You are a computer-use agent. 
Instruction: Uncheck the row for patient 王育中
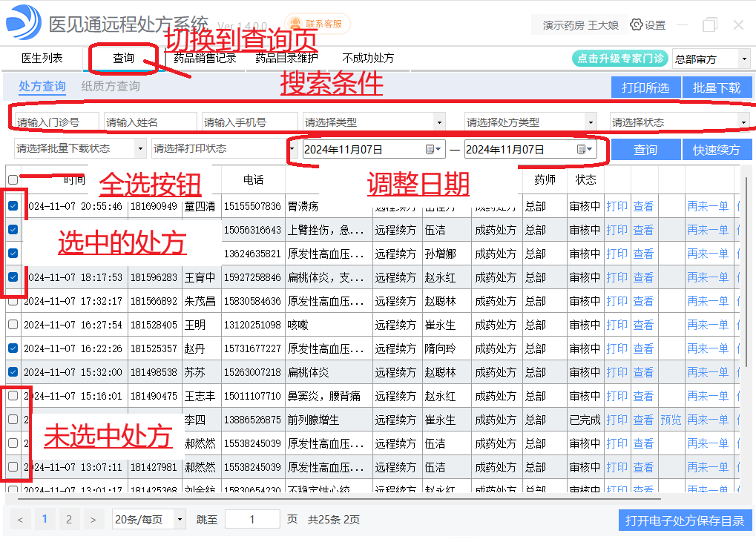(x=13, y=277)
